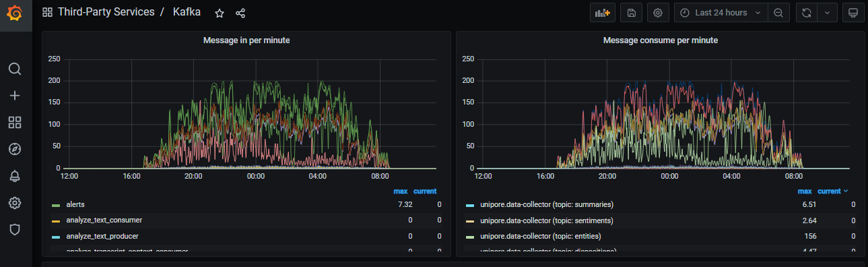The image size is (868, 267).
Task: Open Message consume per minute panel title menu
Action: pyautogui.click(x=660, y=40)
